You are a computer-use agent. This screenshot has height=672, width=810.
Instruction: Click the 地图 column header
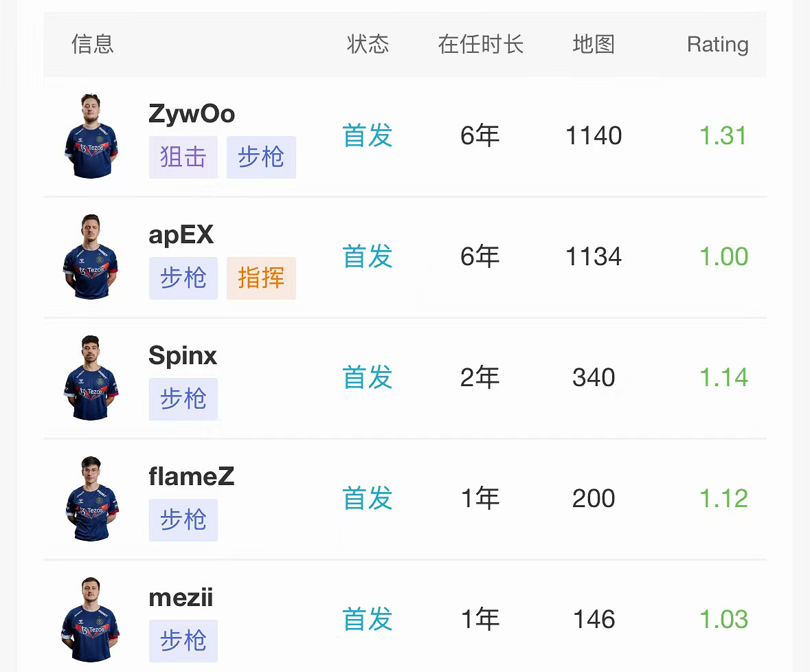point(594,45)
